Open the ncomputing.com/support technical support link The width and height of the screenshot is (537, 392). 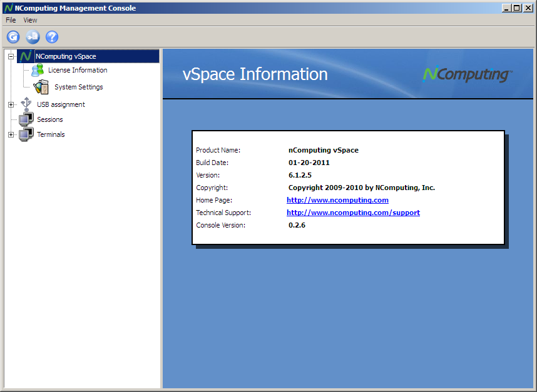pos(353,213)
